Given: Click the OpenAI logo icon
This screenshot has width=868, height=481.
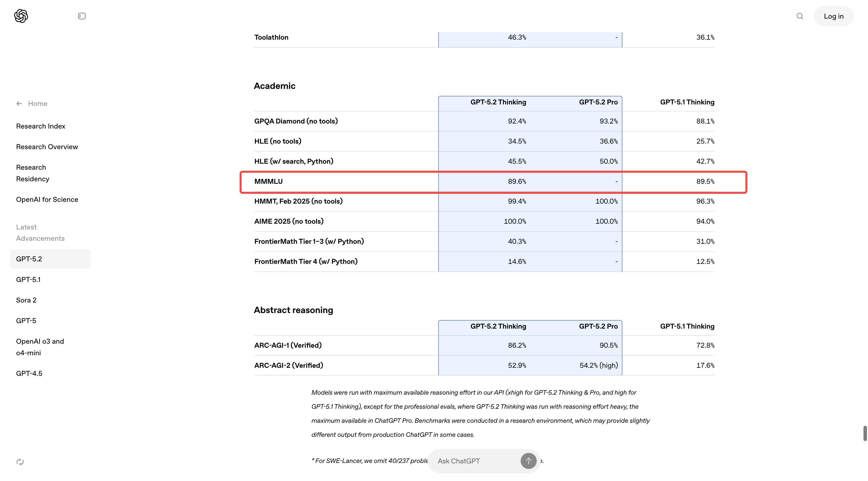Looking at the screenshot, I should 21,16.
